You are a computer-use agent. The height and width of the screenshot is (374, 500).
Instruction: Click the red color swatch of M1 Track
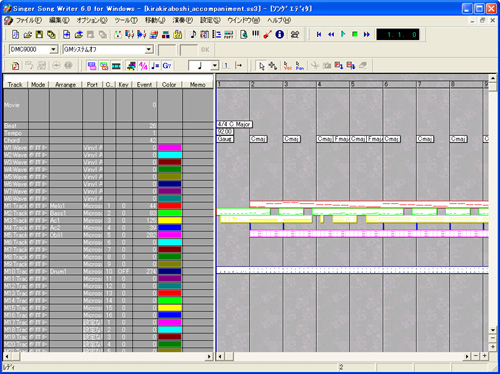tap(170, 206)
